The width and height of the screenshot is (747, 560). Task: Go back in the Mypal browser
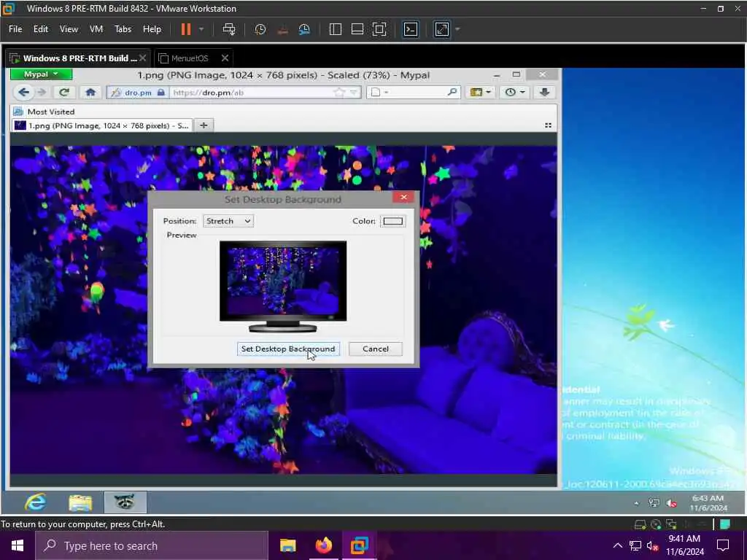24,93
